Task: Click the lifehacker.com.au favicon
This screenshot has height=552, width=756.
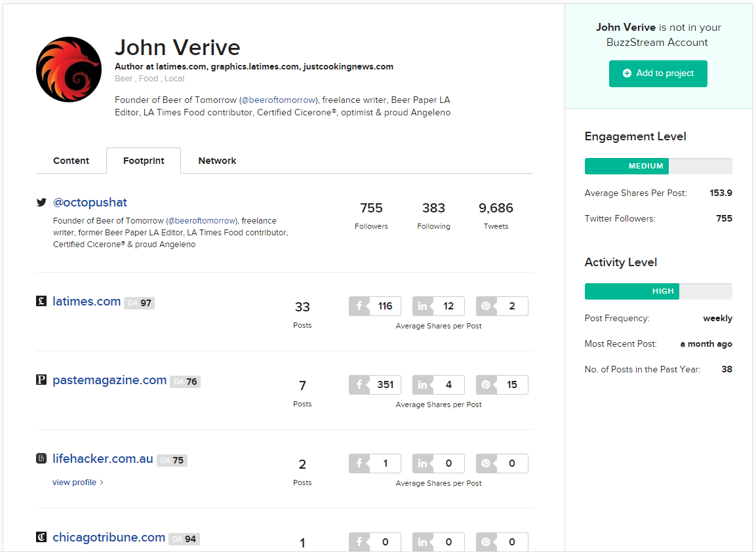Action: click(41, 459)
